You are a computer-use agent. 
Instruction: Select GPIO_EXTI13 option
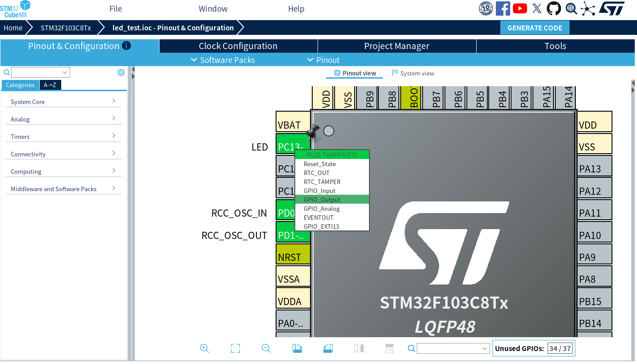pyautogui.click(x=332, y=226)
